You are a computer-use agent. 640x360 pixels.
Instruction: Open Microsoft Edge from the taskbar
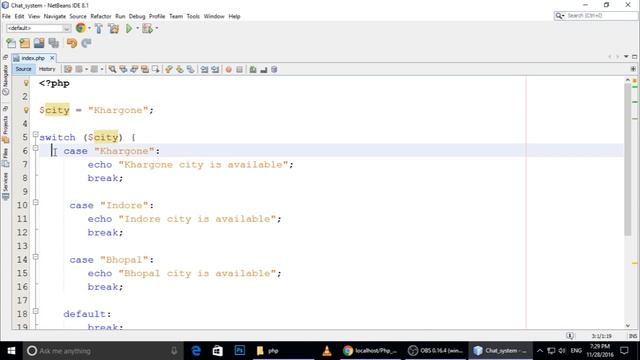coord(196,351)
